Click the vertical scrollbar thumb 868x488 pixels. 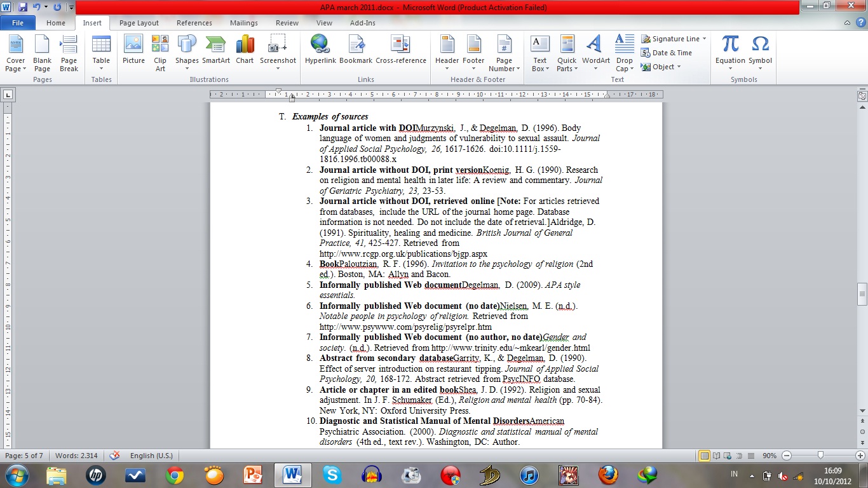pyautogui.click(x=862, y=294)
